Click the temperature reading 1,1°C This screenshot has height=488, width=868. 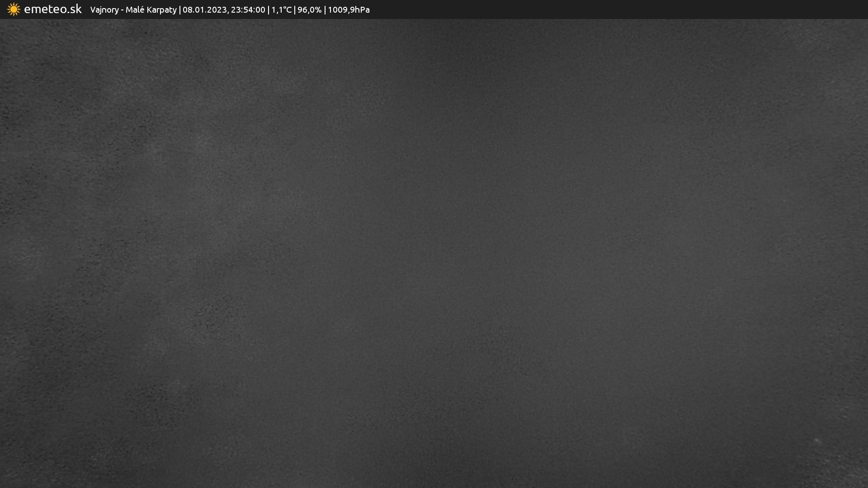(281, 10)
